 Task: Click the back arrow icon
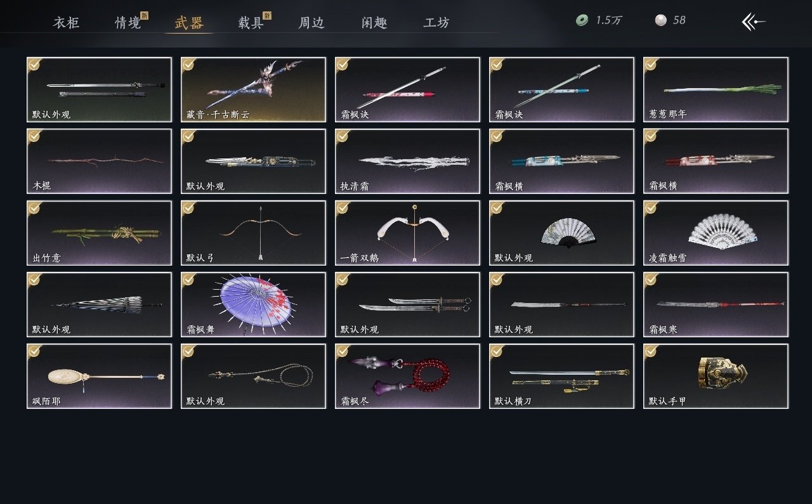[x=754, y=22]
